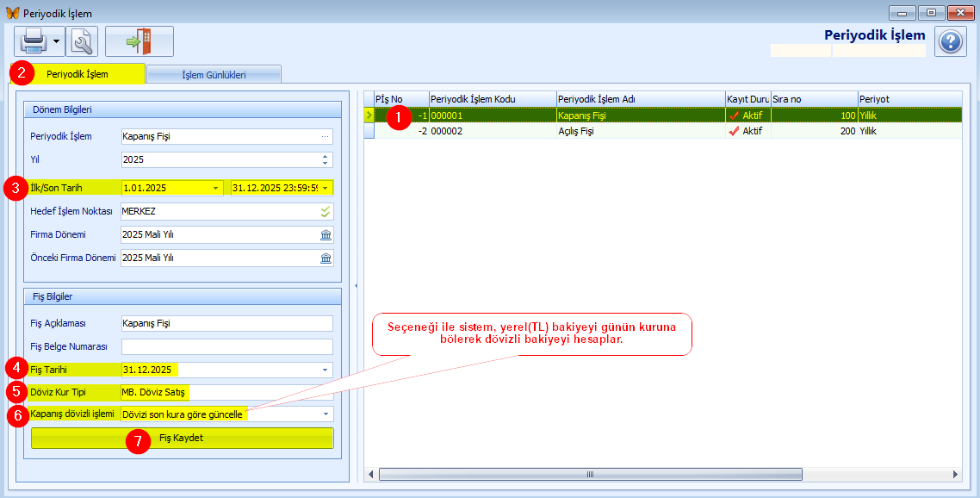Switch to the İşlem Günlükleri tab
Image resolution: width=980 pixels, height=498 pixels.
click(214, 75)
